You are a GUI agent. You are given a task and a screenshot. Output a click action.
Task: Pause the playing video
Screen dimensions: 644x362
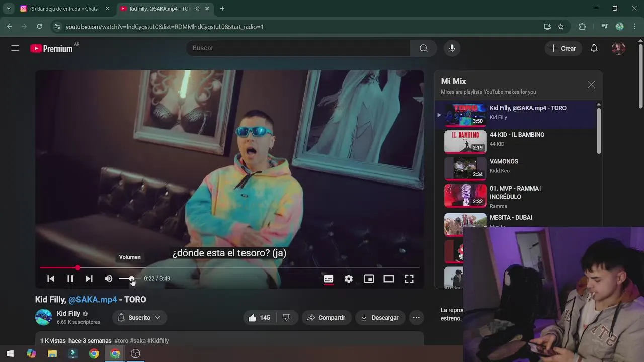pyautogui.click(x=70, y=279)
